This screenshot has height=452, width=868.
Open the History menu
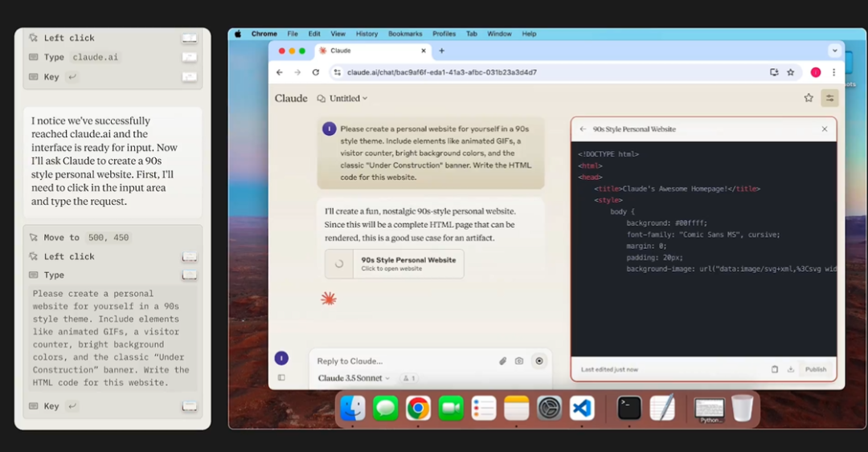pos(366,34)
